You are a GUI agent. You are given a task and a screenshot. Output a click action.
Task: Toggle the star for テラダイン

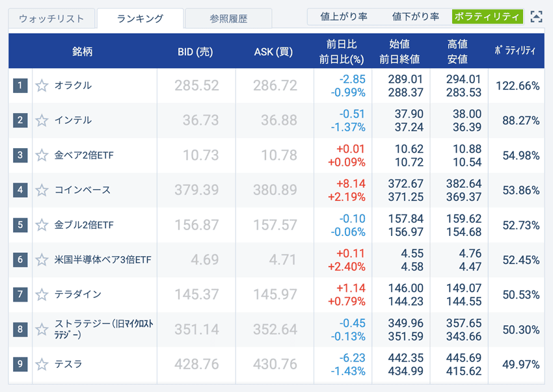coord(42,294)
